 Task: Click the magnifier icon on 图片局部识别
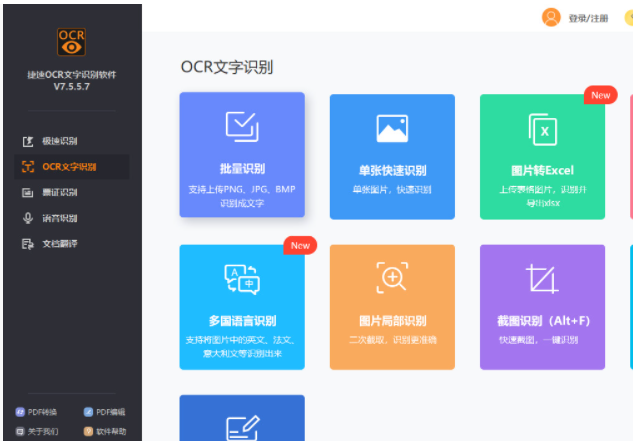pos(392,277)
